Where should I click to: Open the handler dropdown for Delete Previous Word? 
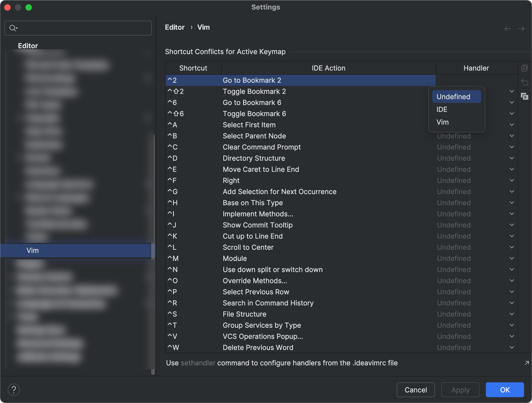[512, 347]
